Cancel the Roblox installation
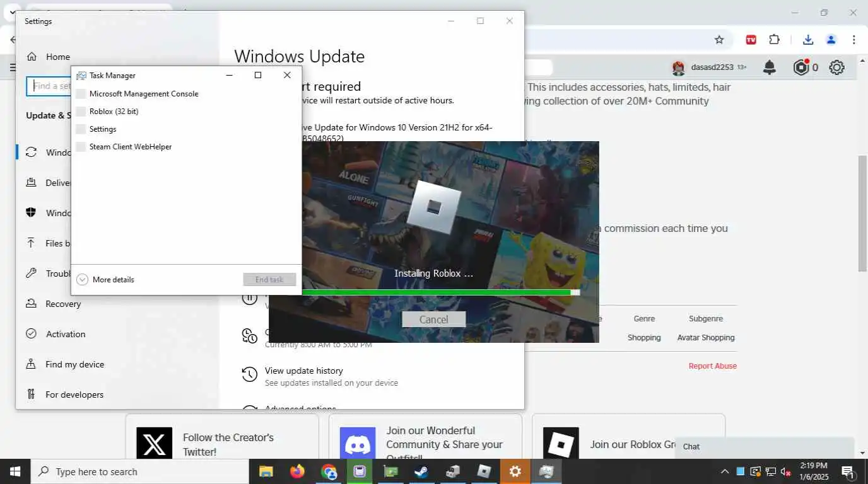The height and width of the screenshot is (484, 868). click(434, 320)
